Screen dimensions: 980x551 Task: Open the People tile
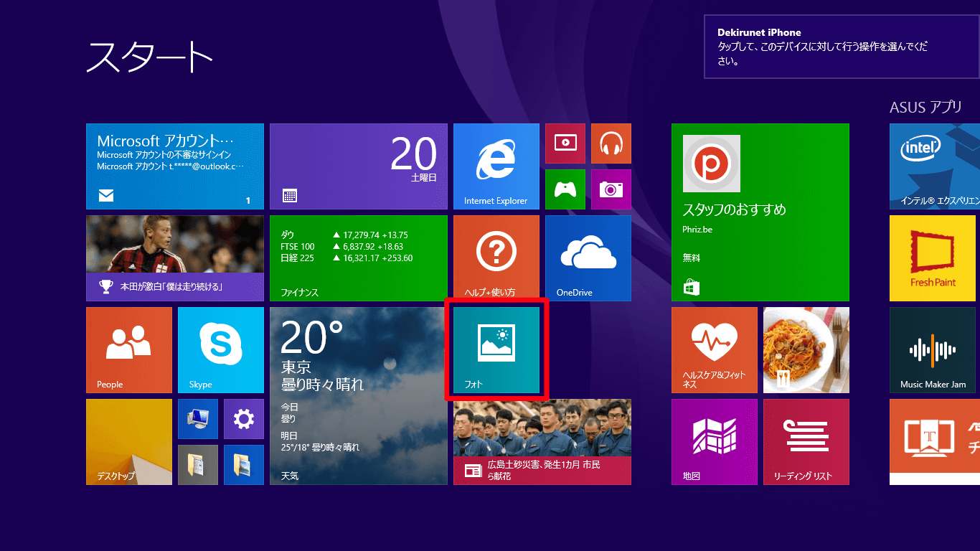[x=129, y=350]
